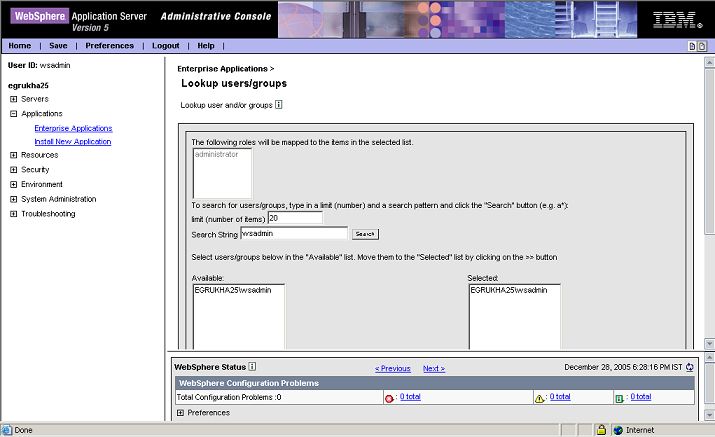The width and height of the screenshot is (715, 437).
Task: Open the Help menu item
Action: point(206,46)
